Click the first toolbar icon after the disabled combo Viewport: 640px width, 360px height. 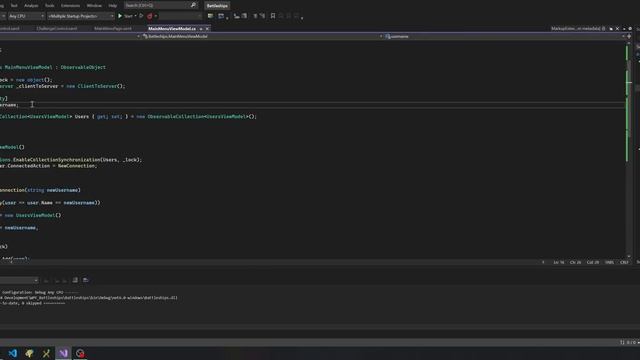[210, 16]
